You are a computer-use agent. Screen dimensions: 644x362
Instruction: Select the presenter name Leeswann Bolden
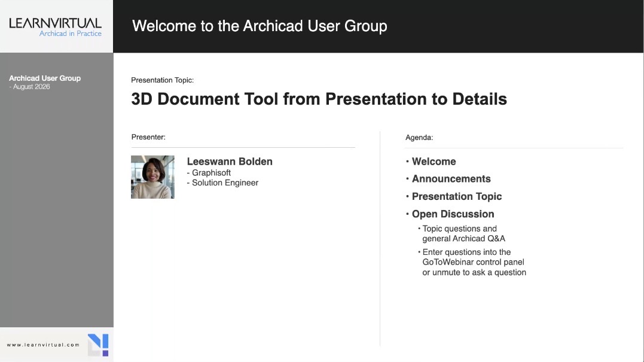coord(230,162)
